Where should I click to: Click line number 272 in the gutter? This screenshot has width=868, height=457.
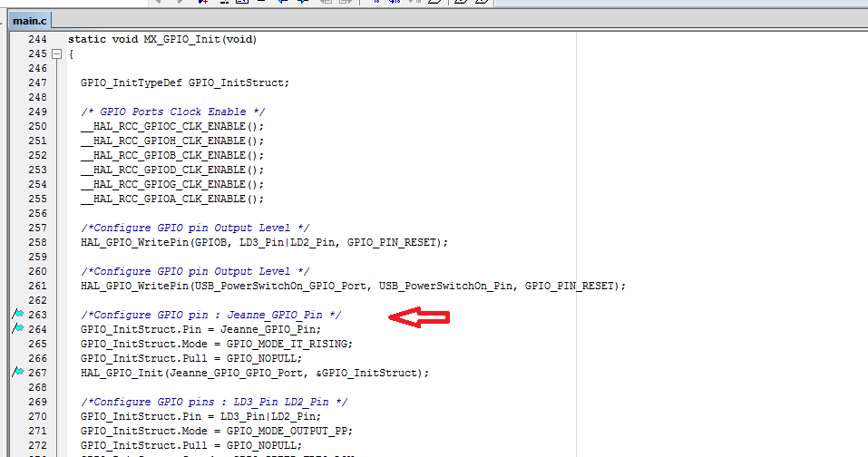coord(38,445)
